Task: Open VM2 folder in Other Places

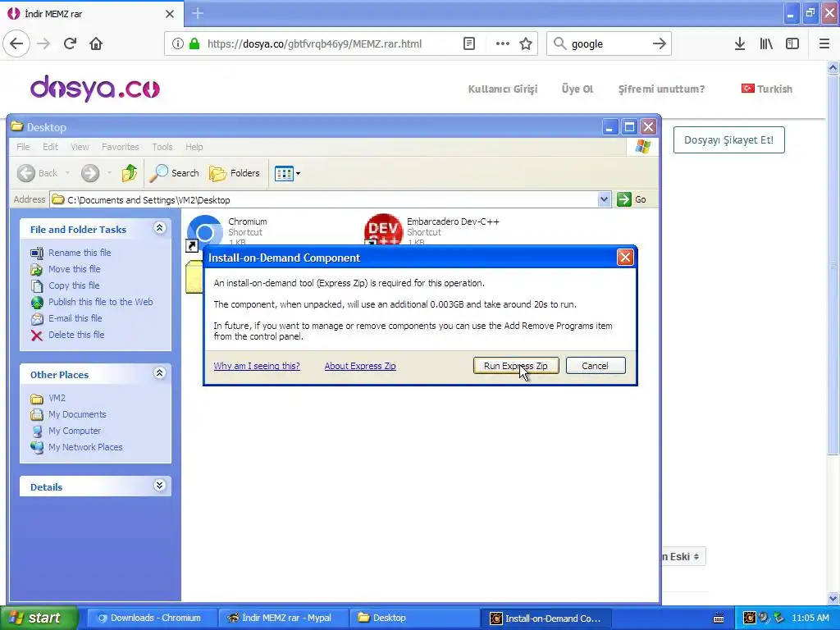Action: 57,398
